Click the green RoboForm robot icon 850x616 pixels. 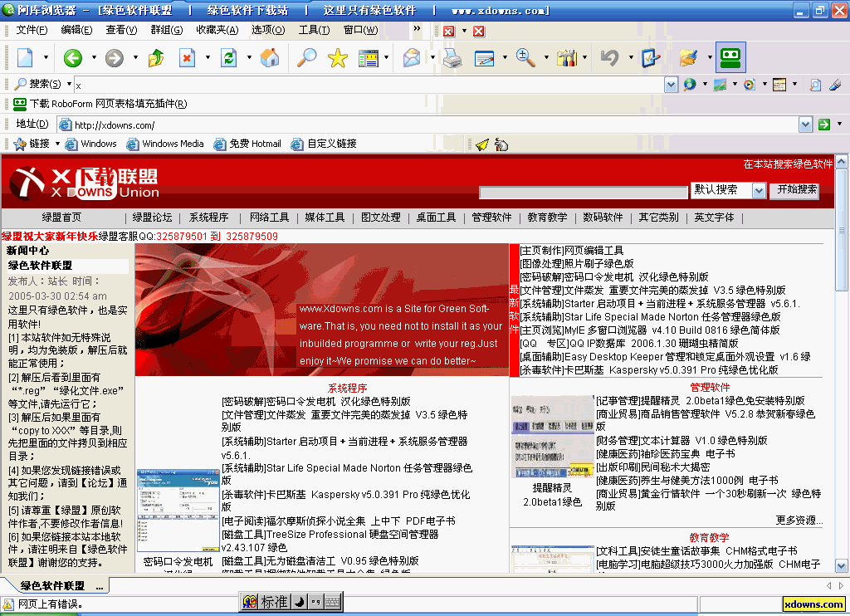tap(730, 57)
